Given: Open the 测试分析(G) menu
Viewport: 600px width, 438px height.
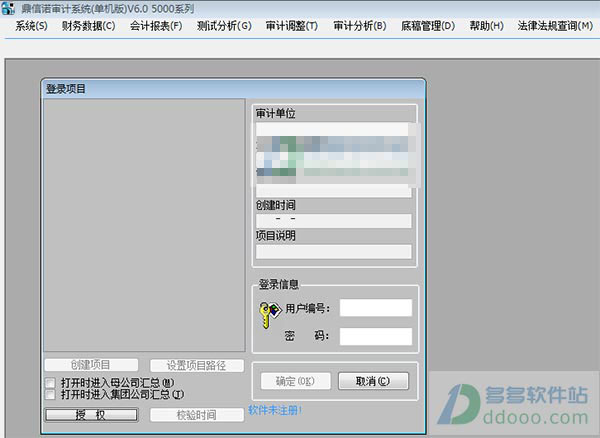Looking at the screenshot, I should pos(224,26).
